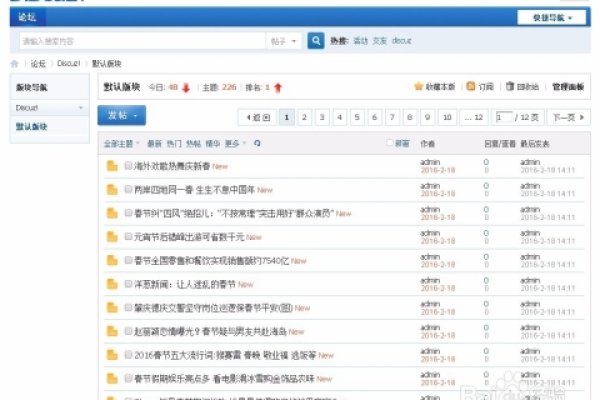The width and height of the screenshot is (600, 400).
Task: Open the 帖子 search type dropdown
Action: (284, 41)
